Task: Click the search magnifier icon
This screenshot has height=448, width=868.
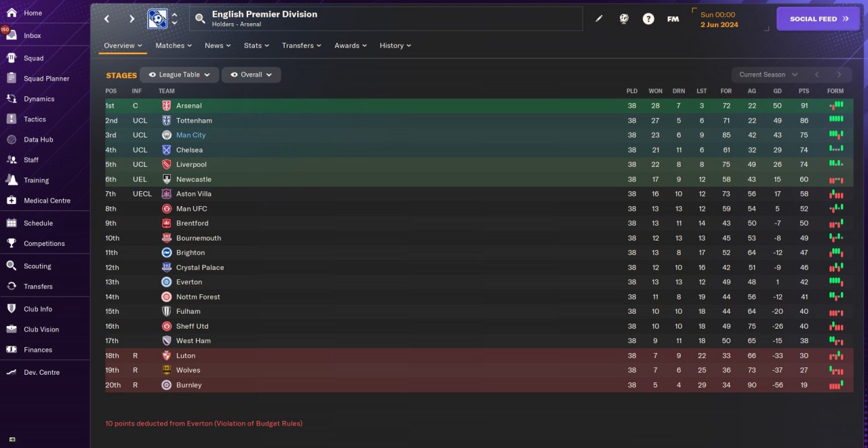Action: (200, 19)
